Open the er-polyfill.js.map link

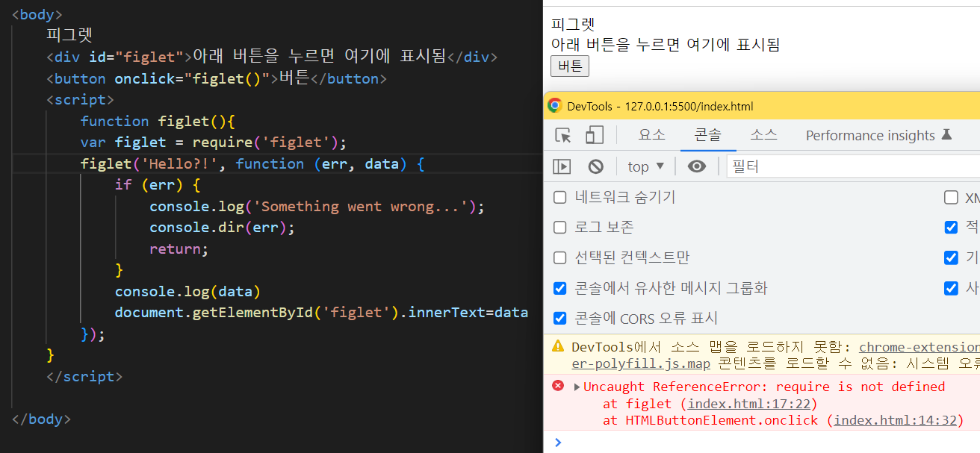point(641,364)
